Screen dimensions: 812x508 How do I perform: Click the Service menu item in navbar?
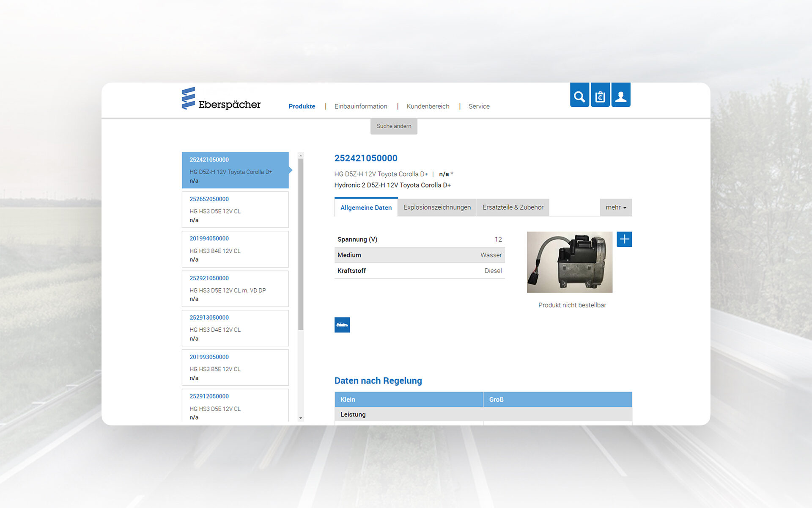coord(478,106)
